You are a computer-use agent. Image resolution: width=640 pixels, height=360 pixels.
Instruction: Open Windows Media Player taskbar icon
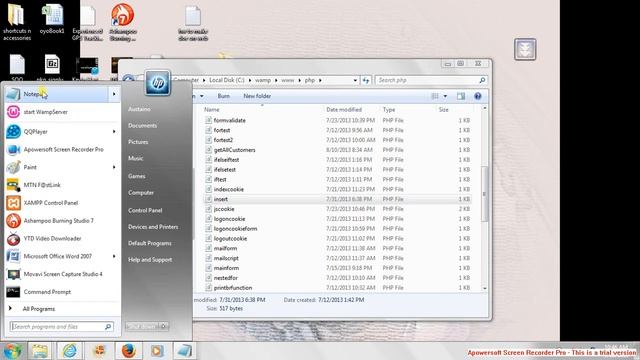click(x=157, y=351)
